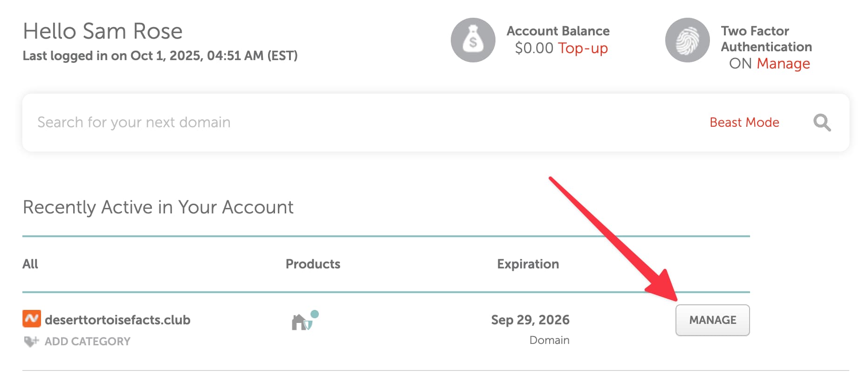Activate Beast Mode in the search bar
The width and height of the screenshot is (868, 384).
[744, 123]
